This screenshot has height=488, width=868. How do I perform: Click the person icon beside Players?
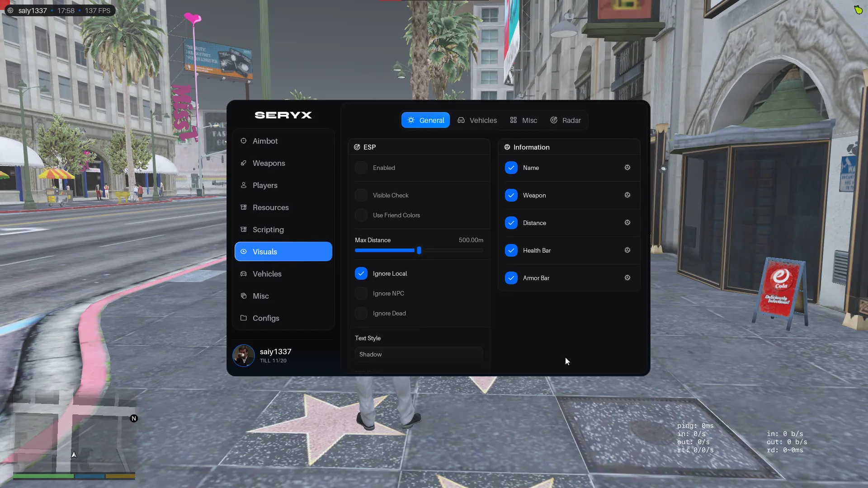(x=244, y=185)
